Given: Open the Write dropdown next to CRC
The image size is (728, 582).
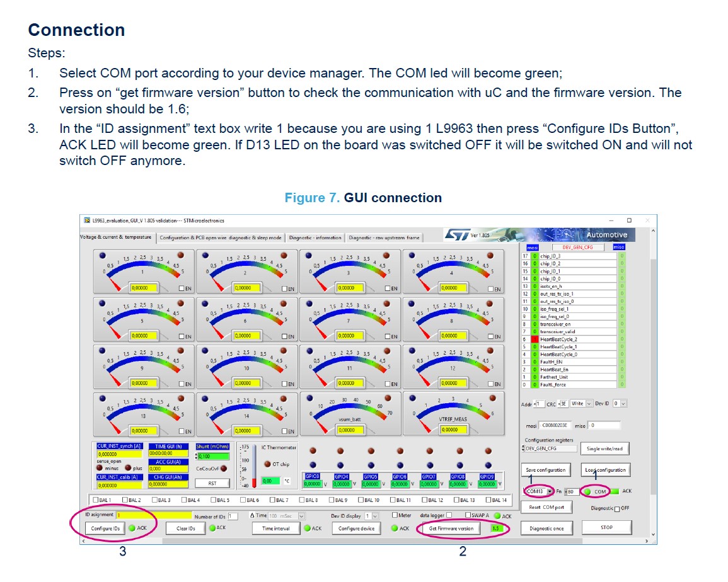Looking at the screenshot, I should 589,404.
